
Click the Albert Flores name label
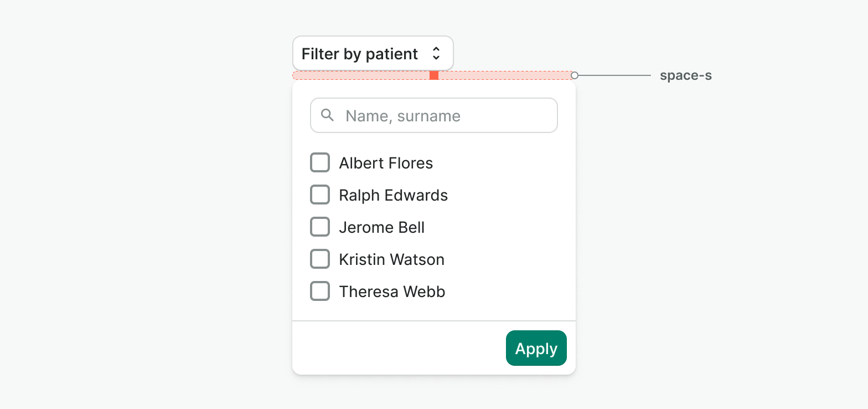pyautogui.click(x=386, y=163)
